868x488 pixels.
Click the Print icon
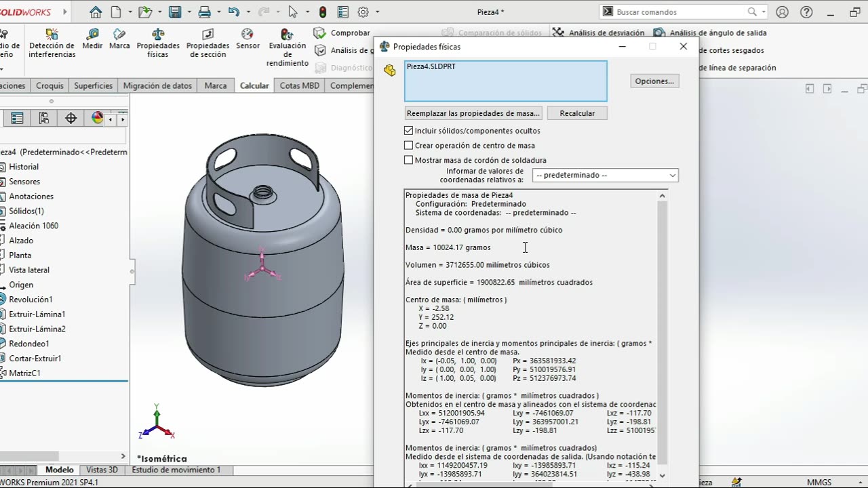pyautogui.click(x=204, y=12)
